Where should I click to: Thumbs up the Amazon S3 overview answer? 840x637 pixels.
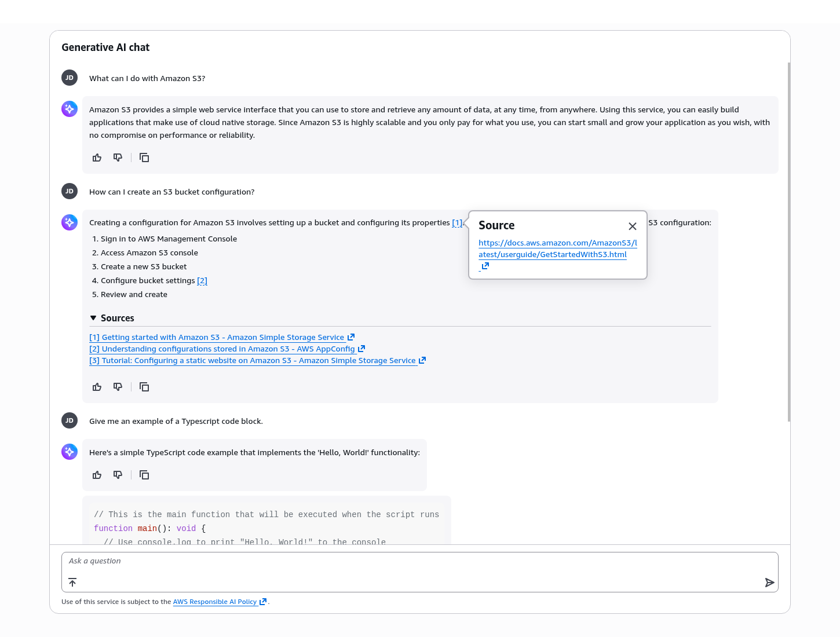(x=97, y=158)
